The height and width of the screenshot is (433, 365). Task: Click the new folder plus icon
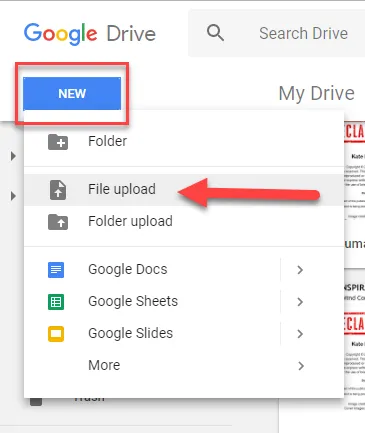point(58,142)
